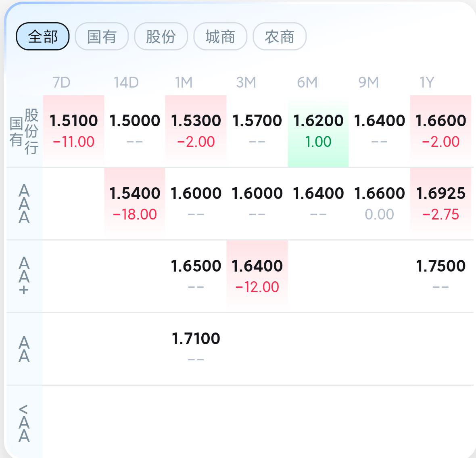
Task: Select the AAA rating row label
Action: point(24,204)
